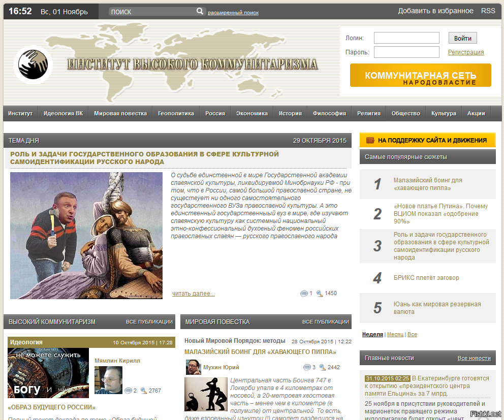Open popular story number 3 about образования
The height and width of the screenshot is (420, 504).
click(442, 246)
